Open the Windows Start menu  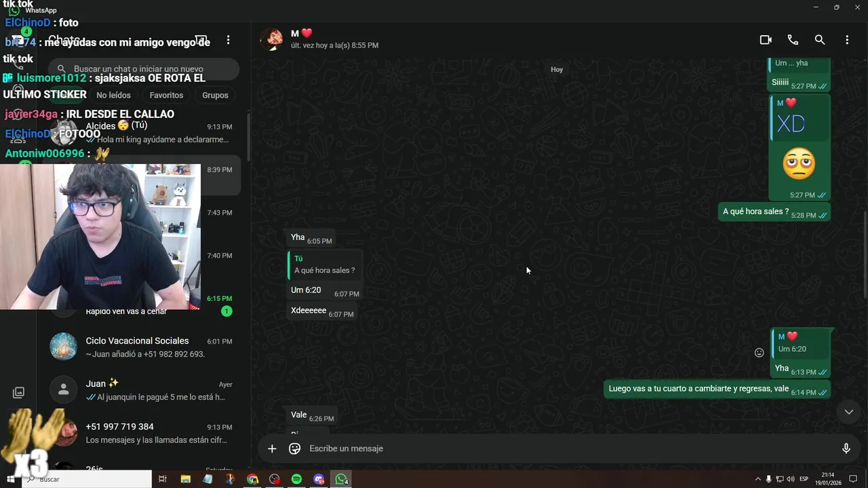pos(10,479)
